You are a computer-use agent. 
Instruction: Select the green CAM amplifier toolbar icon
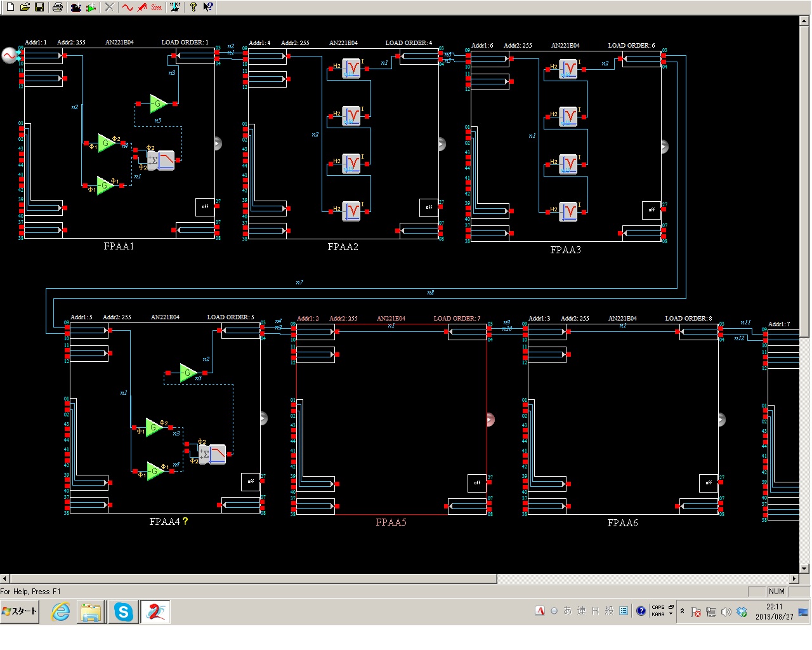coord(91,7)
